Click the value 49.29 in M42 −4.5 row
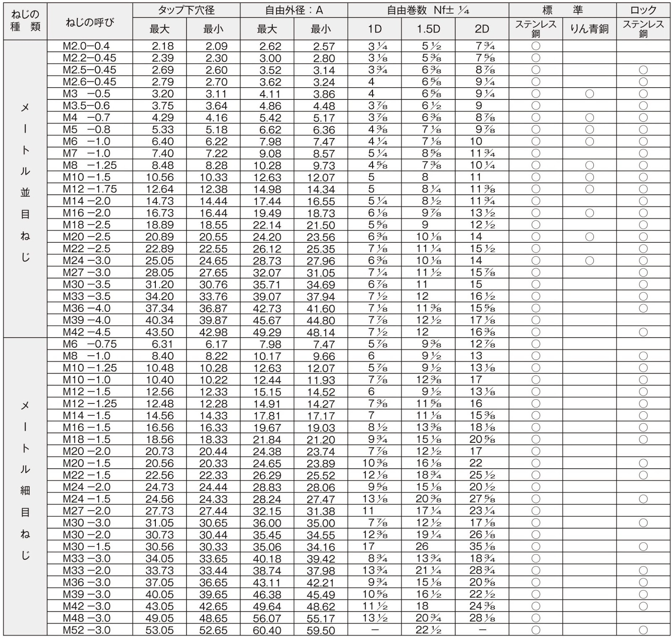 tap(267, 332)
